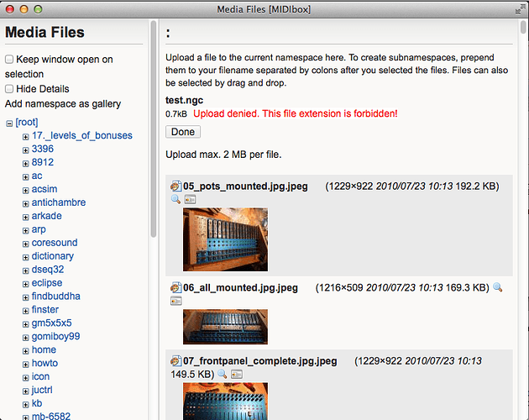
Task: Open the coresound namespace
Action: tap(55, 243)
